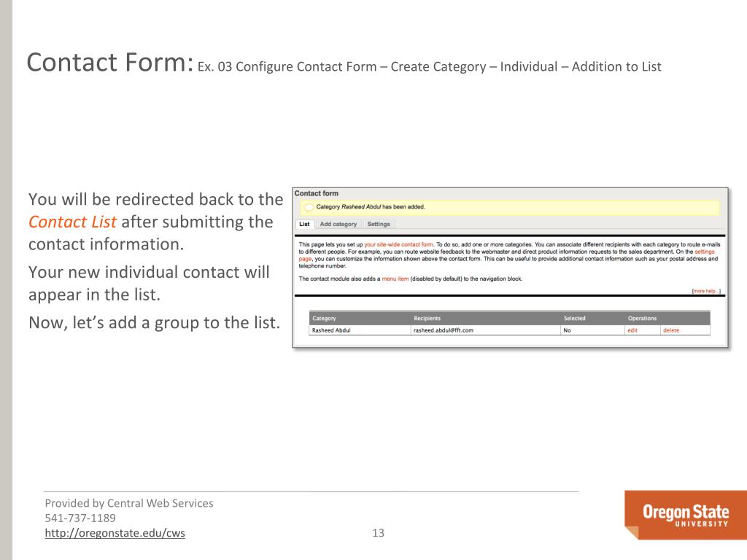Open the settings page link

[705, 252]
